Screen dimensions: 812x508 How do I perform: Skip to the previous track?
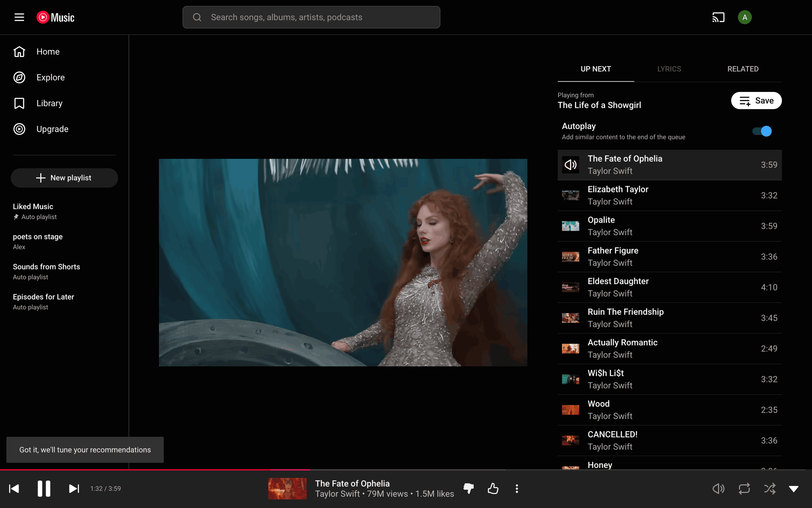pos(14,489)
